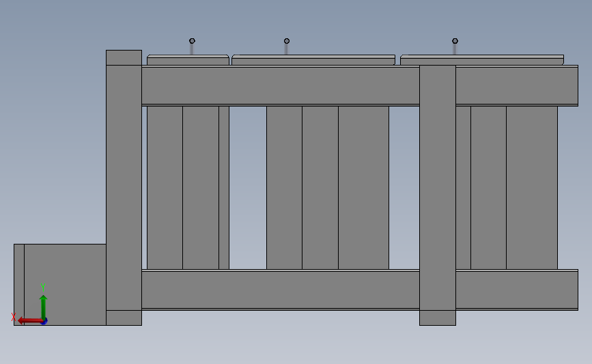
Task: Select the widest panel in the middle panel group
Action: coord(363,188)
